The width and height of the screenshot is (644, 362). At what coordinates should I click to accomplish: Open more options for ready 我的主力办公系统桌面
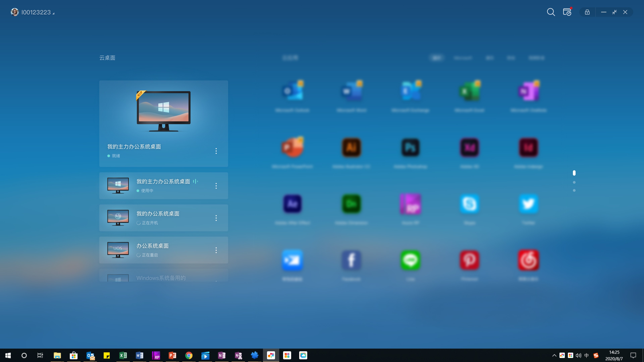216,151
